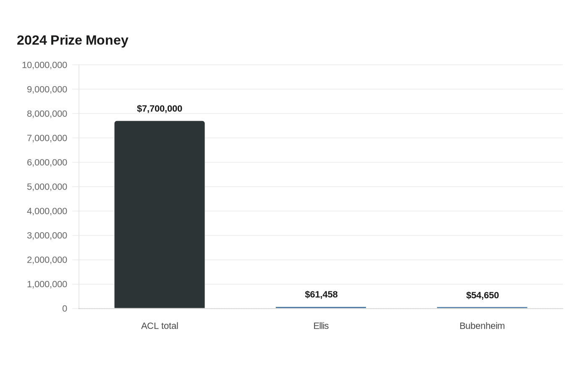
Task: Click the 1,000,000 y-axis tick label
Action: click(47, 284)
